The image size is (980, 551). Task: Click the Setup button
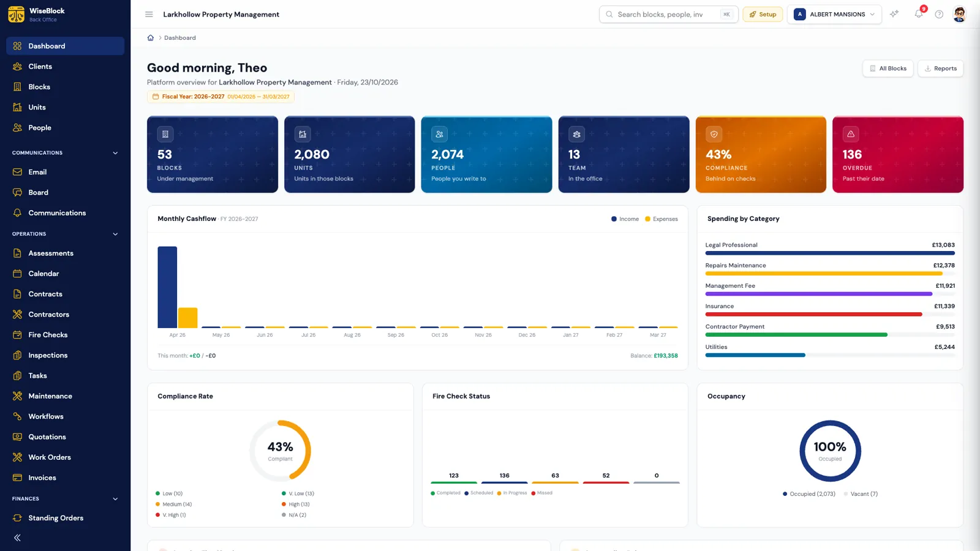pyautogui.click(x=763, y=14)
